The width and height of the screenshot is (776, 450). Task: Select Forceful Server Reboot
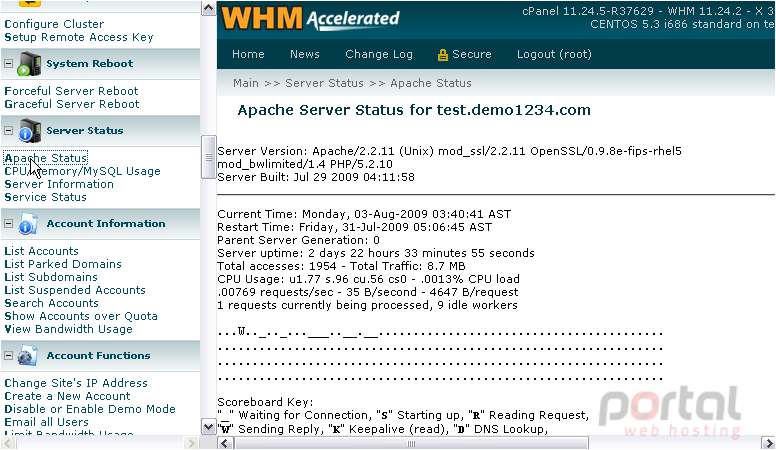point(71,91)
